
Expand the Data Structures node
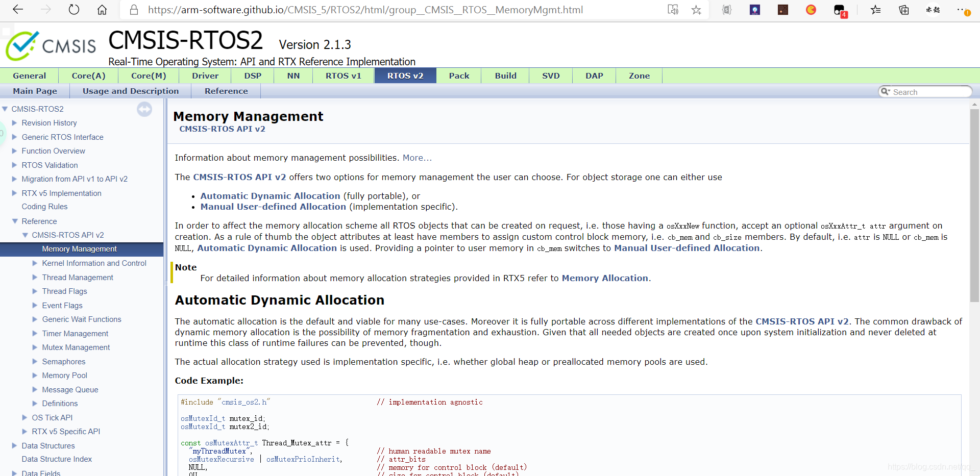coord(14,446)
